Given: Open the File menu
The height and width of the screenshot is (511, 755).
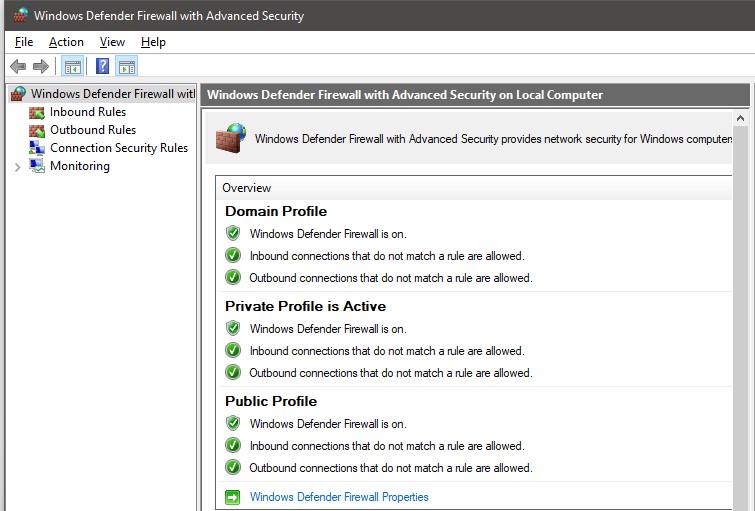Looking at the screenshot, I should (24, 42).
